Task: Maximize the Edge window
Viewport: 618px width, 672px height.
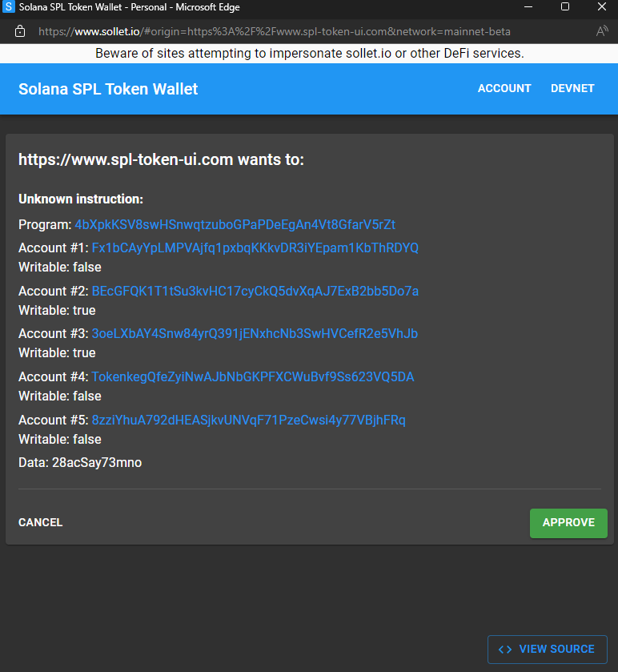Action: (x=565, y=7)
